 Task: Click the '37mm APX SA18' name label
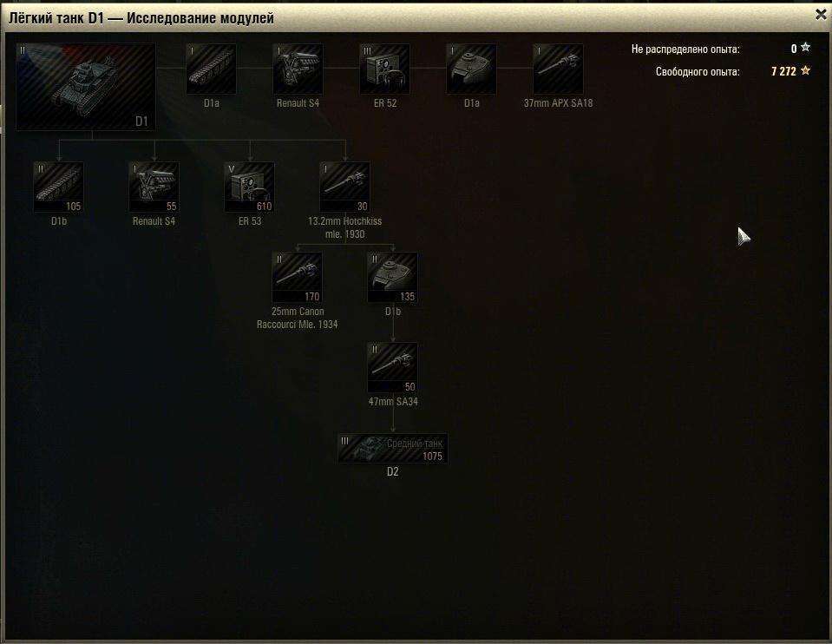[558, 103]
